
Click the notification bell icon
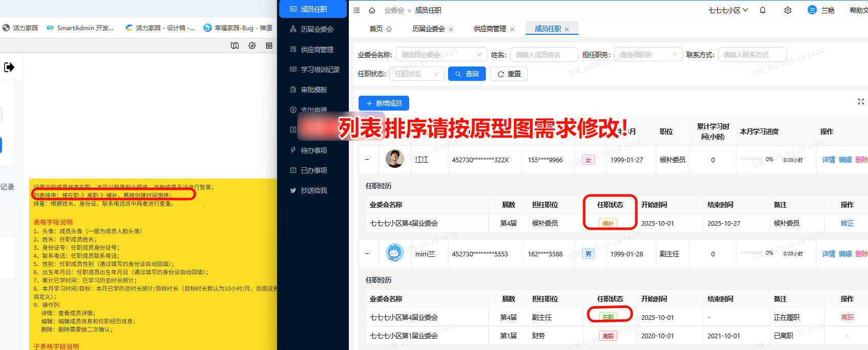point(763,10)
